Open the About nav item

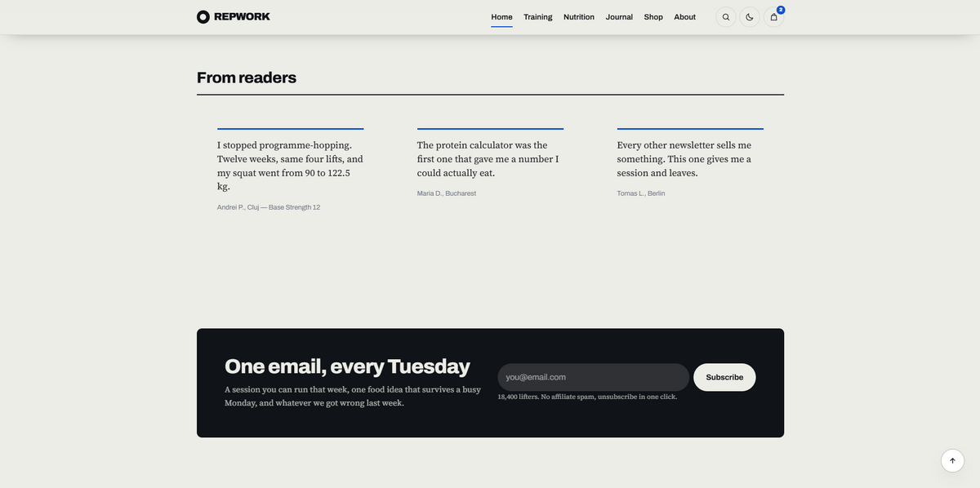click(685, 17)
